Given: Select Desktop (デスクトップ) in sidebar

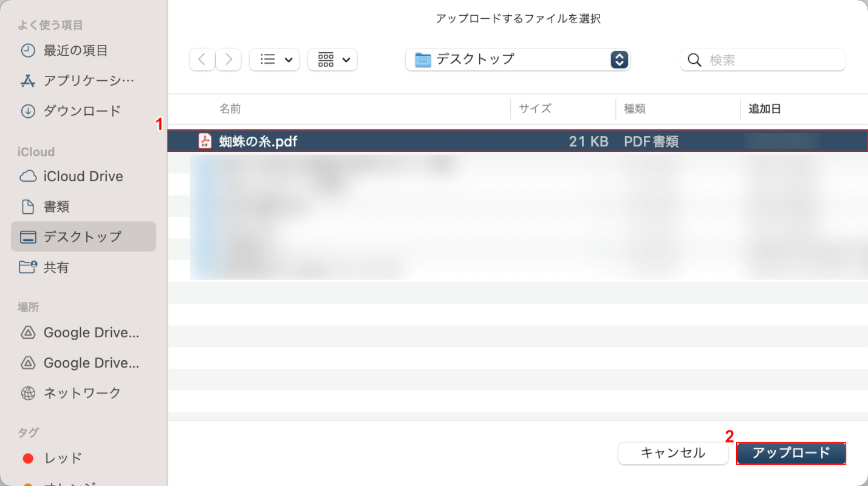Looking at the screenshot, I should 83,236.
